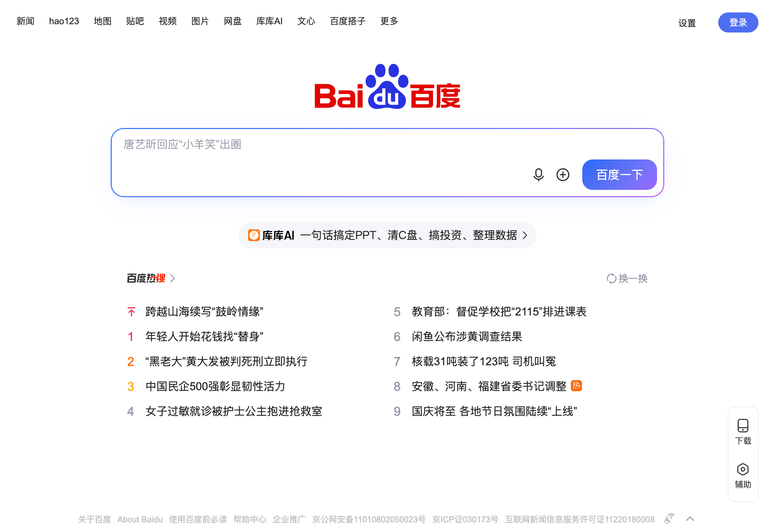Viewport: 775px width, 532px height.
Task: Open 视频 in the top navigation
Action: pos(167,21)
